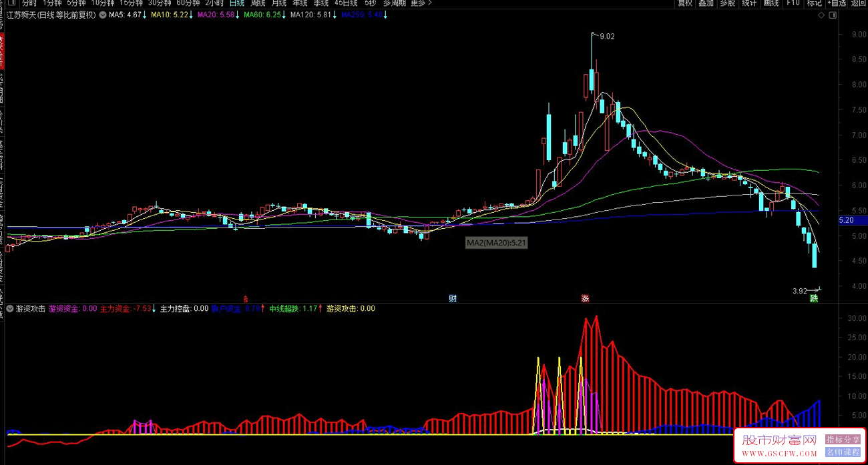868x465 pixels.
Task: Switch to the 分时 period tab
Action: (x=29, y=3)
